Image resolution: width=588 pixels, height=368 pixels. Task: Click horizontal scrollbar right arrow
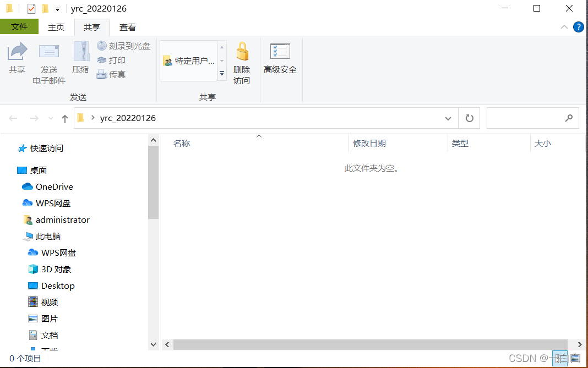pos(580,344)
